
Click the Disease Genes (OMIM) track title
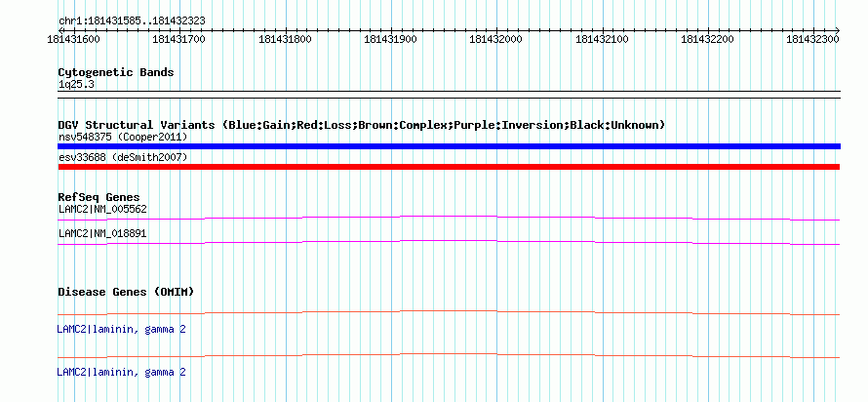point(126,292)
